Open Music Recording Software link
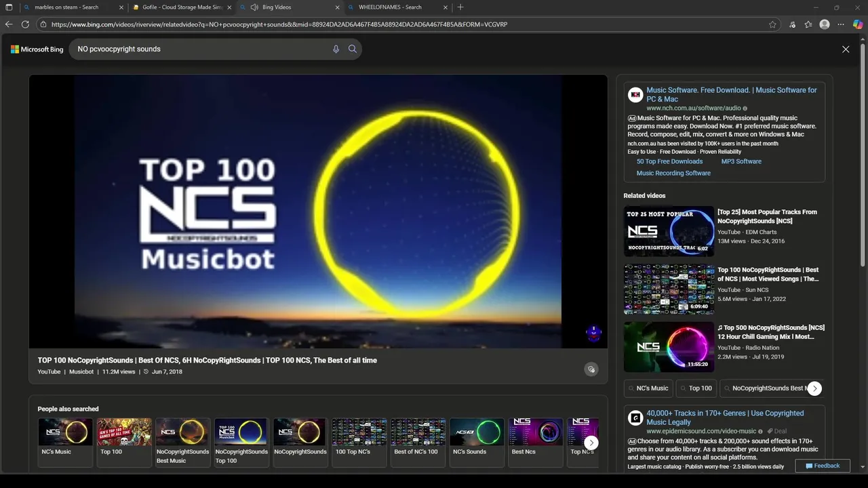 [x=673, y=173]
